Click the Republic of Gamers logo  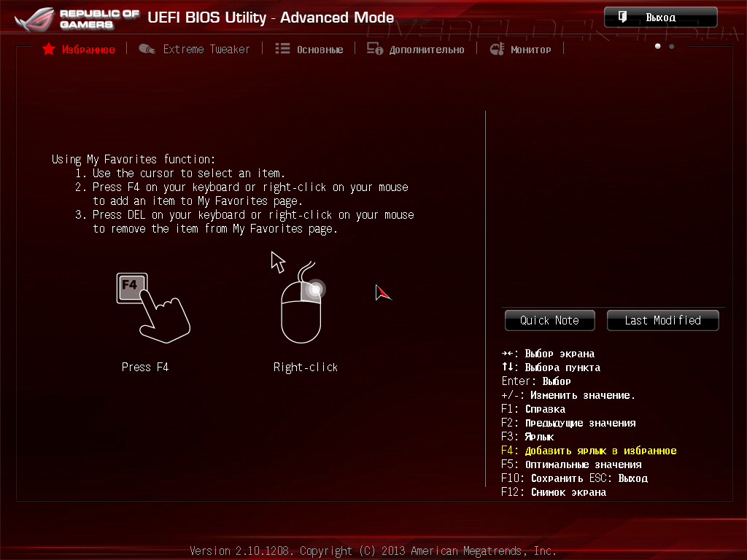77,18
